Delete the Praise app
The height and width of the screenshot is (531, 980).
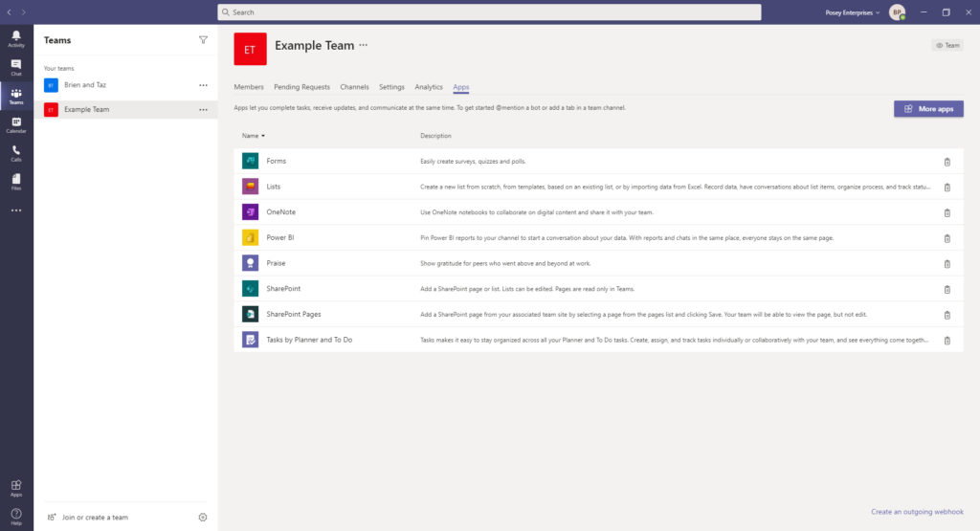[x=947, y=264]
